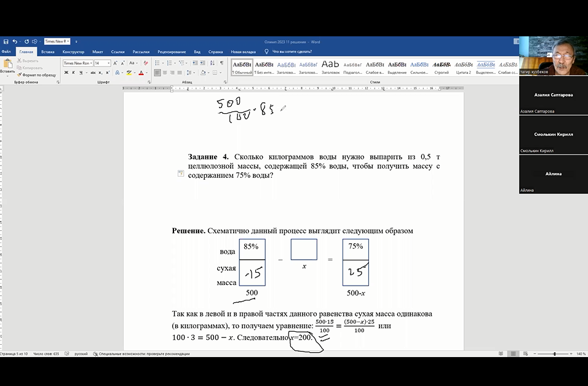Open the Вставка ribbon tab
The width and height of the screenshot is (588, 386).
click(x=47, y=52)
